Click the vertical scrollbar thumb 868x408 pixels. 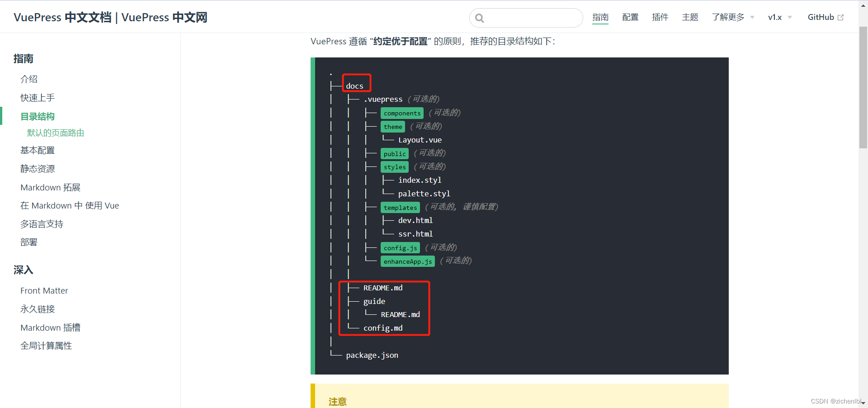[x=863, y=87]
